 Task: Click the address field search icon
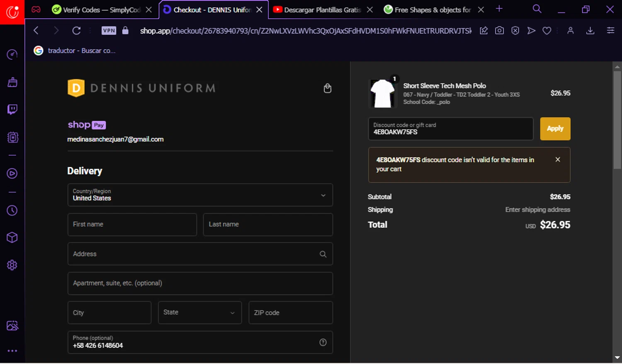[323, 254]
